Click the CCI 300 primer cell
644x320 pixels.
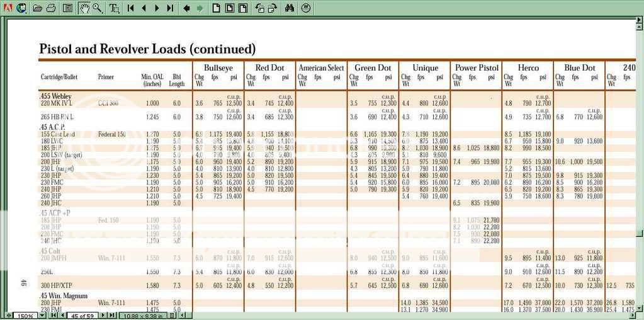point(108,103)
